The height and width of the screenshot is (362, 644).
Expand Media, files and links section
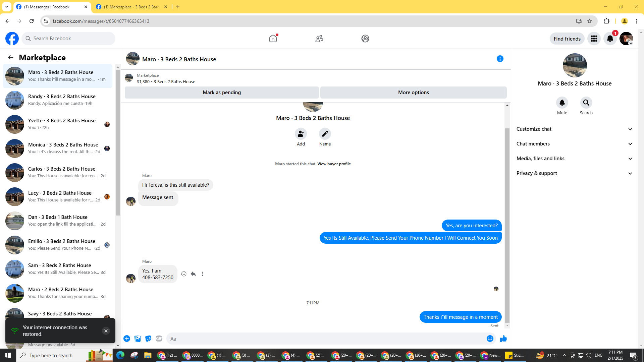(x=574, y=159)
